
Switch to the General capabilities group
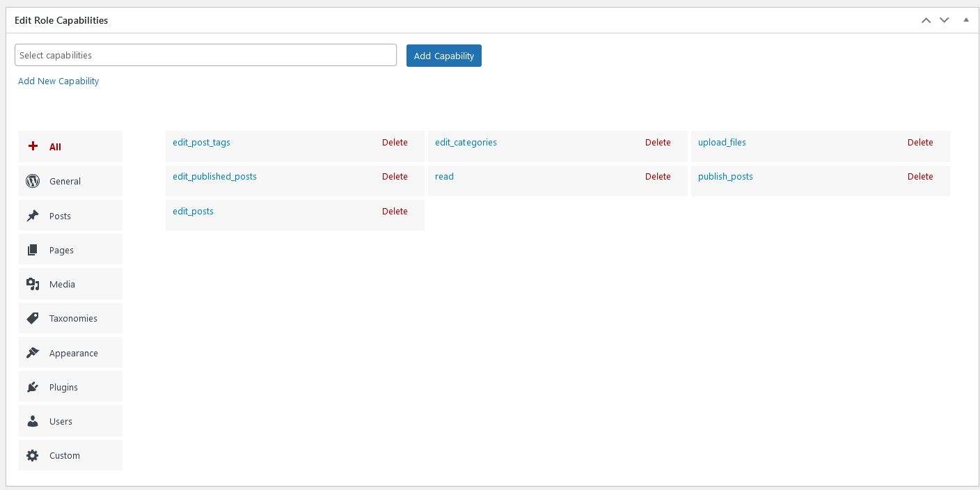70,181
